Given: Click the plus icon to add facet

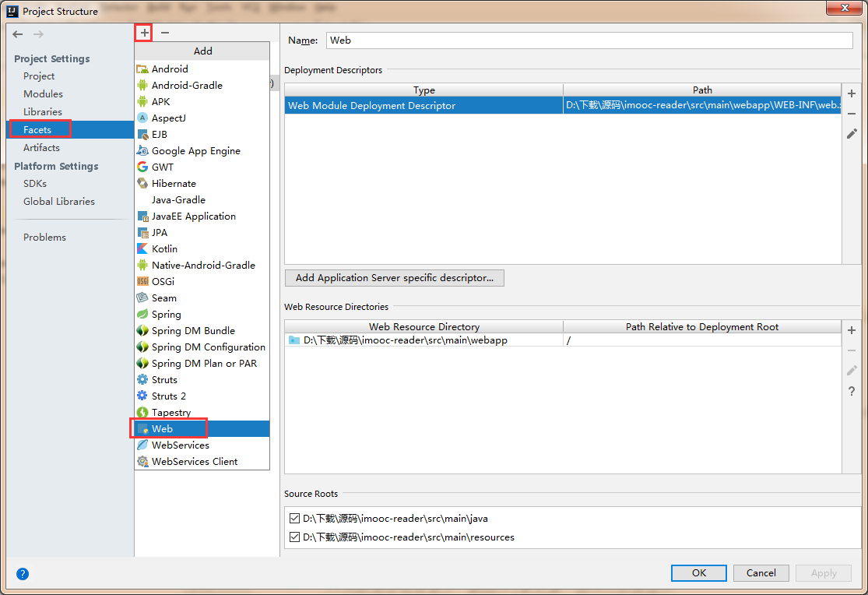Looking at the screenshot, I should pos(145,33).
